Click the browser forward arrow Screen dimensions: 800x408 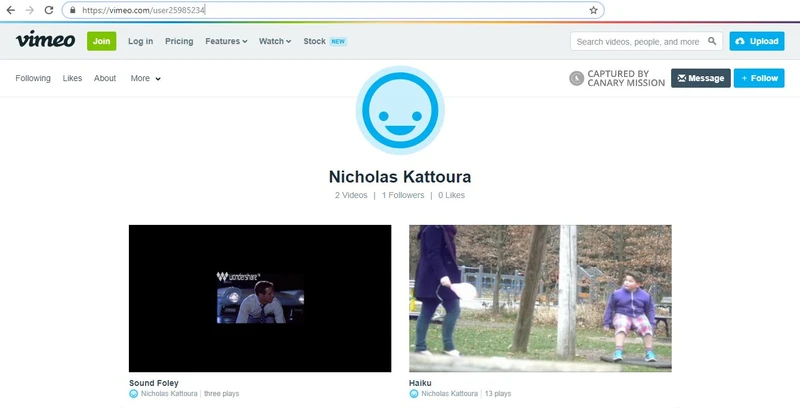coord(30,10)
